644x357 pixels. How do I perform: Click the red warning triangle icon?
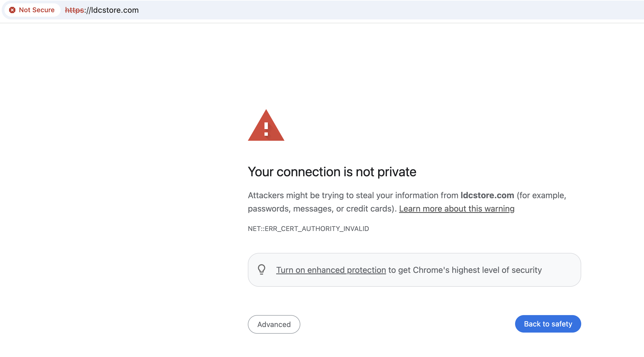pyautogui.click(x=266, y=125)
